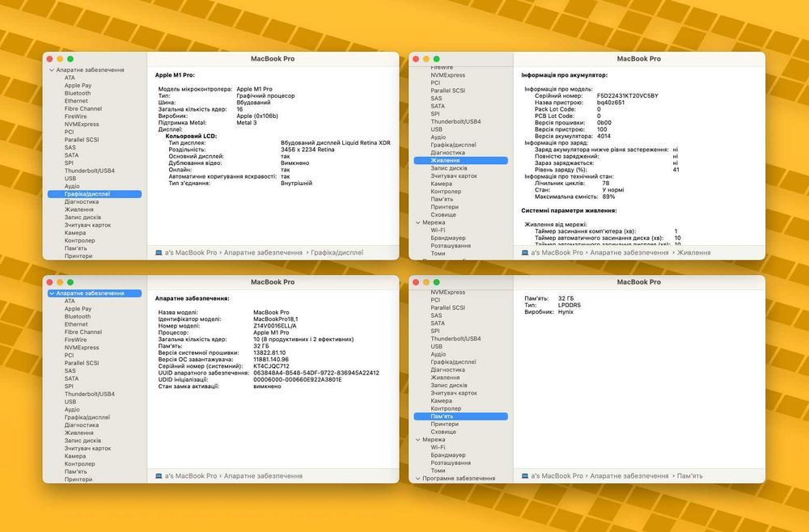Click a's MacBook Pro breadcrumb in Живлення window
This screenshot has height=532, width=809.
point(557,252)
